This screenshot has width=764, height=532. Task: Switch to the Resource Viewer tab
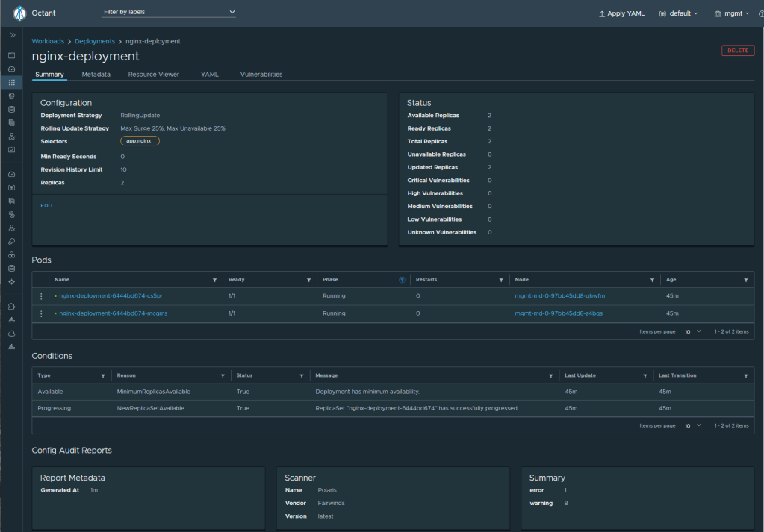pos(153,75)
